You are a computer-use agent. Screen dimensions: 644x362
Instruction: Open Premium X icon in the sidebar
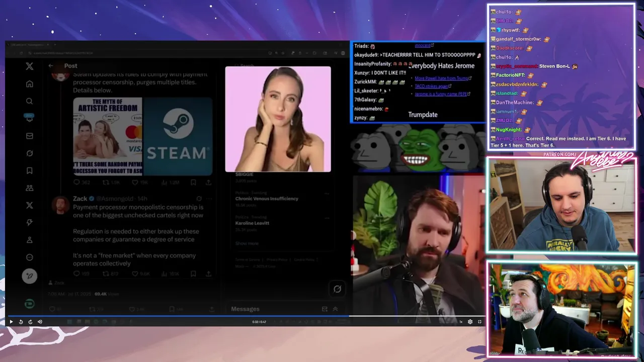coord(30,205)
